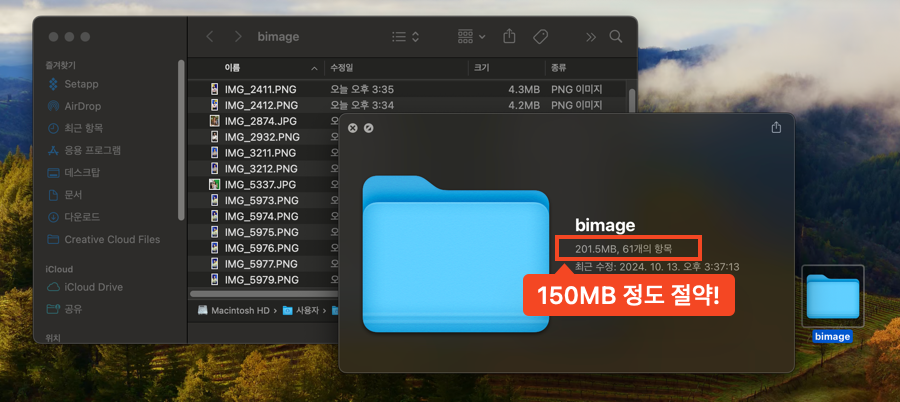Image resolution: width=900 pixels, height=402 pixels.
Task: Click Share icon in Quick Look window
Action: [x=776, y=127]
